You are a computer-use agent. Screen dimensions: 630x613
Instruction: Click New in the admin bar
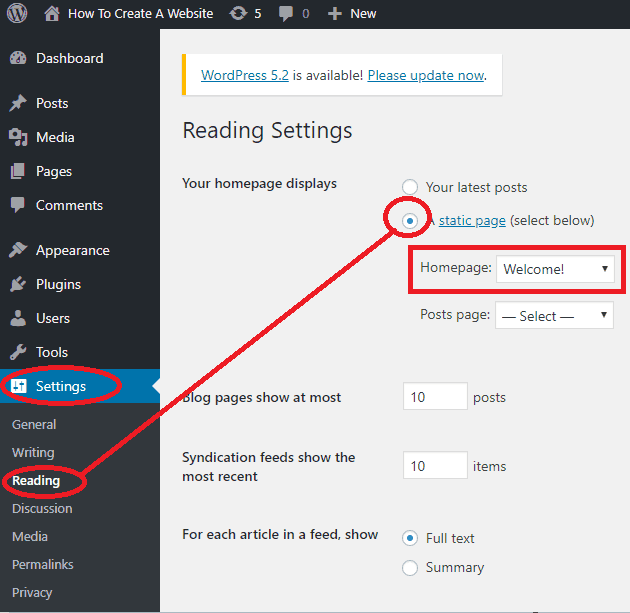point(363,14)
